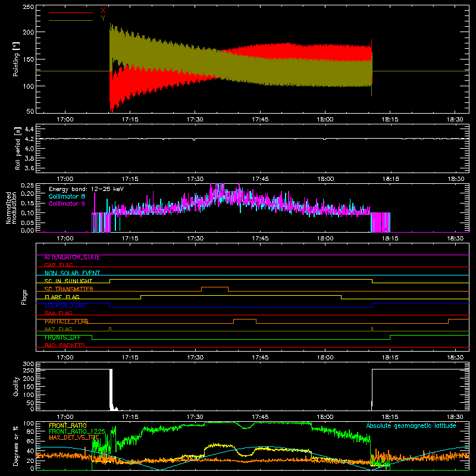This screenshot has height=476, width=476.
Task: Click the ATTENUATOR_STATE flag label
Action: coord(72,258)
